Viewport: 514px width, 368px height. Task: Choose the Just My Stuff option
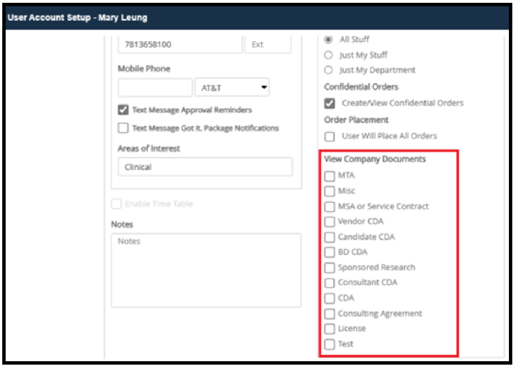click(x=328, y=55)
